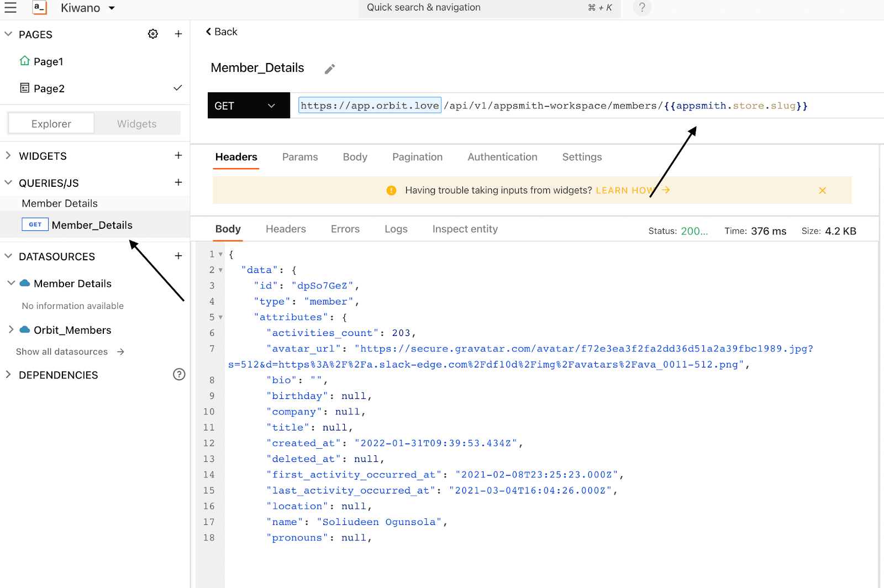Add a new query with plus icon
The width and height of the screenshot is (884, 588).
tap(178, 182)
